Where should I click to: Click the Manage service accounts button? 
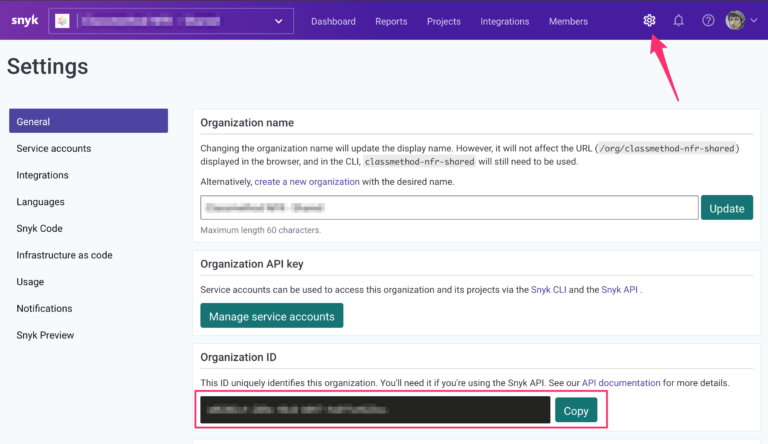271,316
